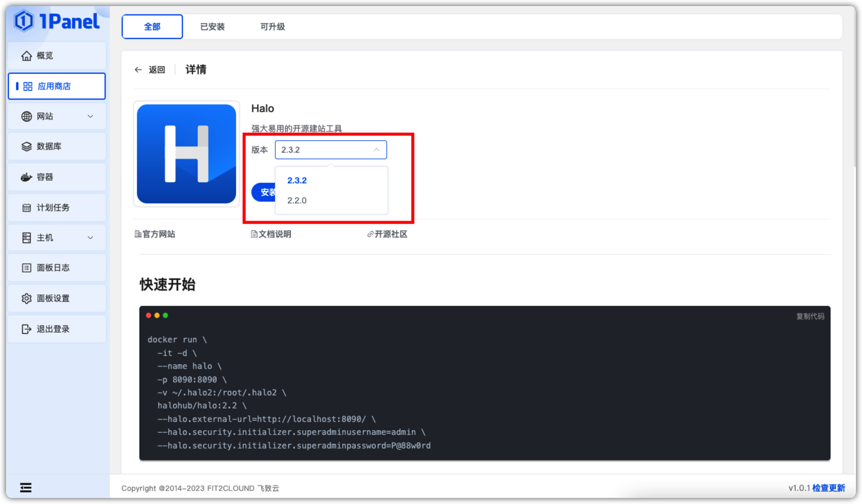862x504 pixels.
Task: Click the 面板设置 panel settings icon
Action: [x=27, y=298]
